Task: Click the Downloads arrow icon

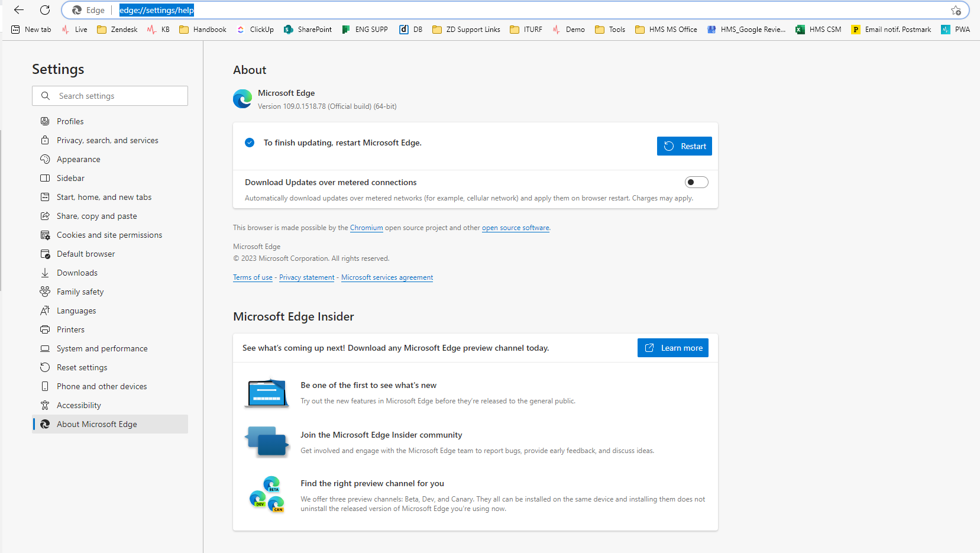Action: pyautogui.click(x=45, y=273)
